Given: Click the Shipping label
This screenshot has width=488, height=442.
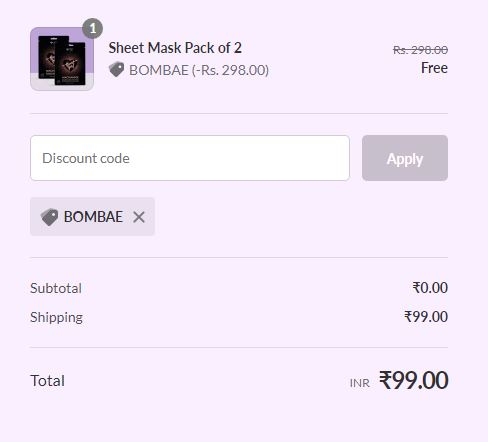Looking at the screenshot, I should (x=56, y=317).
